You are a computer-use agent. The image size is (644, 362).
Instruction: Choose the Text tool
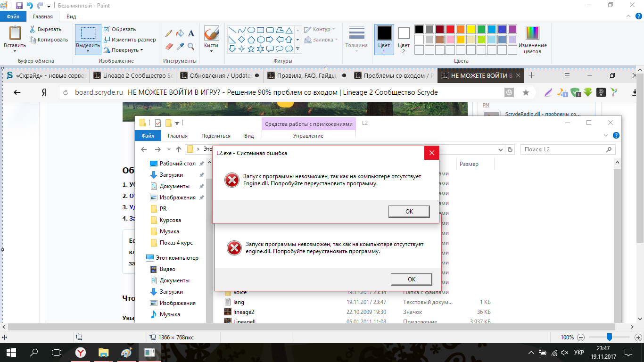coord(191,33)
